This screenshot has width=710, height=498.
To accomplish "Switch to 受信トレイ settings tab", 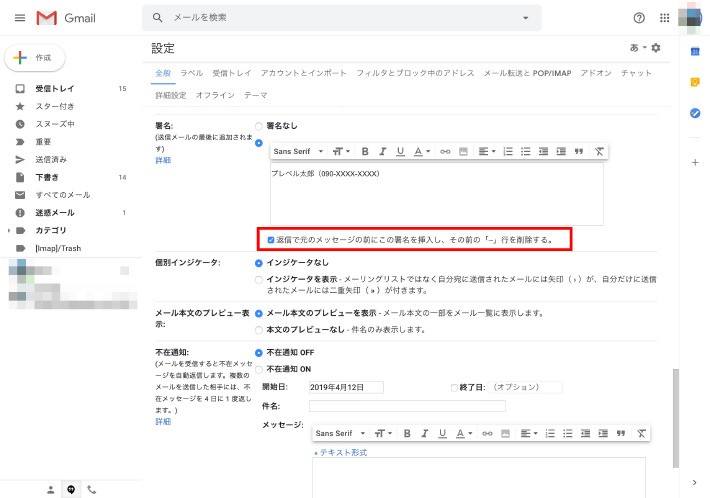I will point(231,73).
